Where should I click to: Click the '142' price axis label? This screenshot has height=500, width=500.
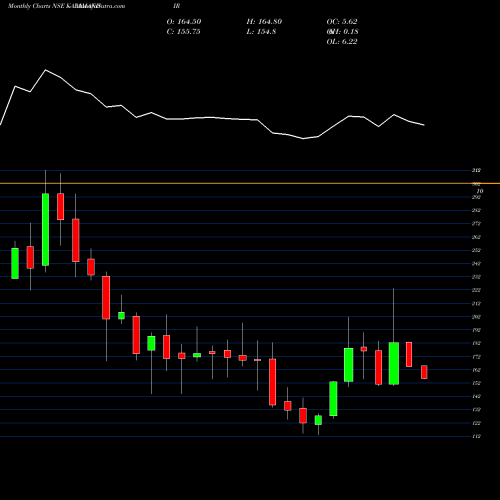[x=476, y=396]
